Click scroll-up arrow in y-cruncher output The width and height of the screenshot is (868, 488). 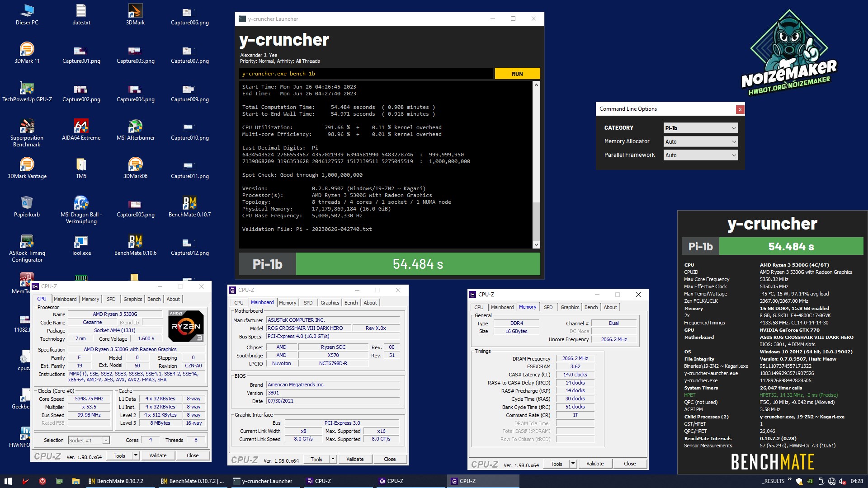(536, 85)
